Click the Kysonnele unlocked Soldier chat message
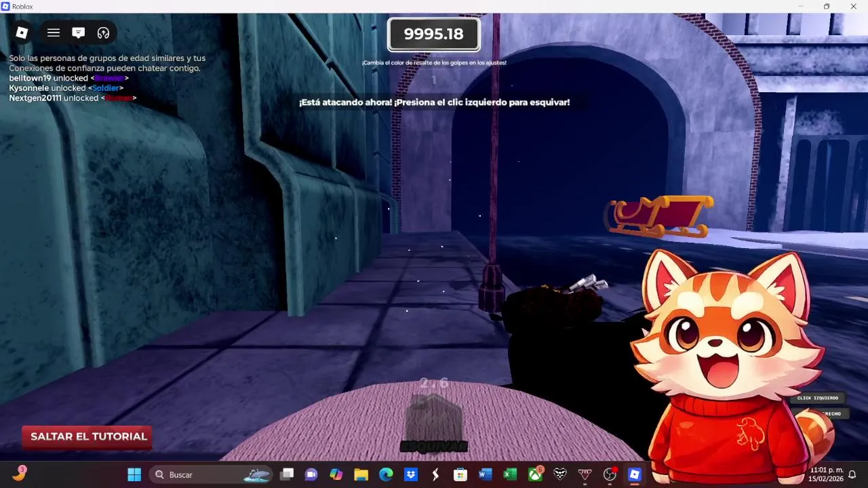The height and width of the screenshot is (488, 868). [66, 88]
